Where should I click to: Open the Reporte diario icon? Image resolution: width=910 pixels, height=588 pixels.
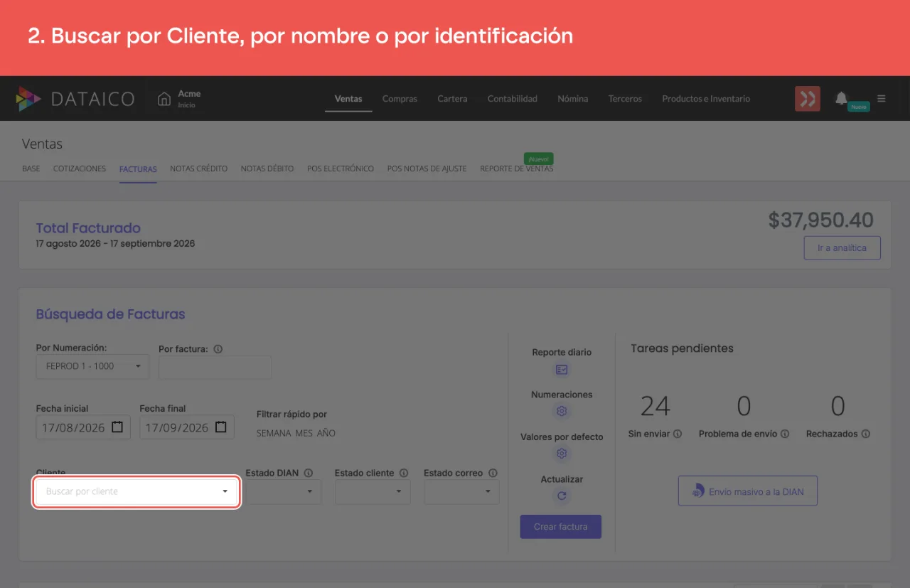click(x=562, y=370)
